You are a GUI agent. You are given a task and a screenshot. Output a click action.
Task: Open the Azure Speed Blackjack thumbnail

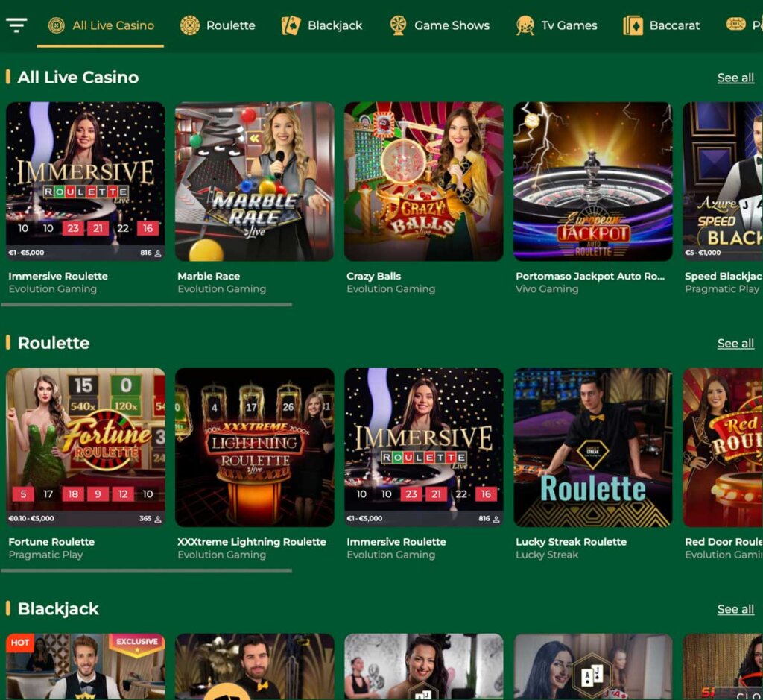723,181
